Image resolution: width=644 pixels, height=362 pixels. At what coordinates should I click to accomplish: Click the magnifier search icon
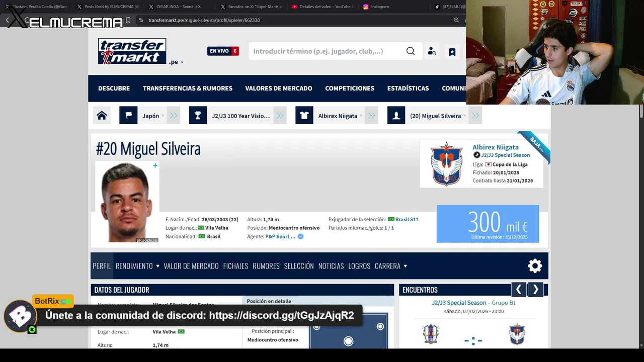411,51
